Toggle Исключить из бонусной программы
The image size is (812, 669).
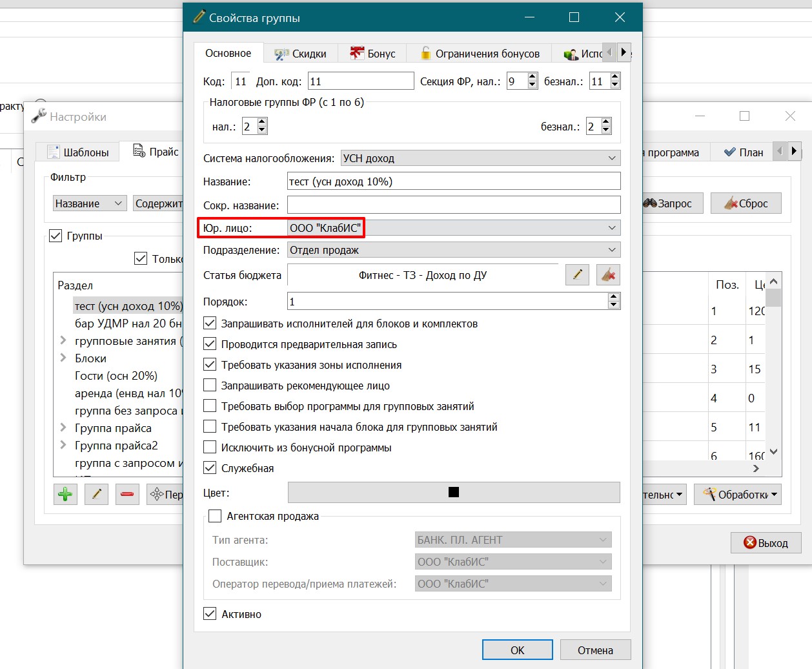[x=210, y=447]
